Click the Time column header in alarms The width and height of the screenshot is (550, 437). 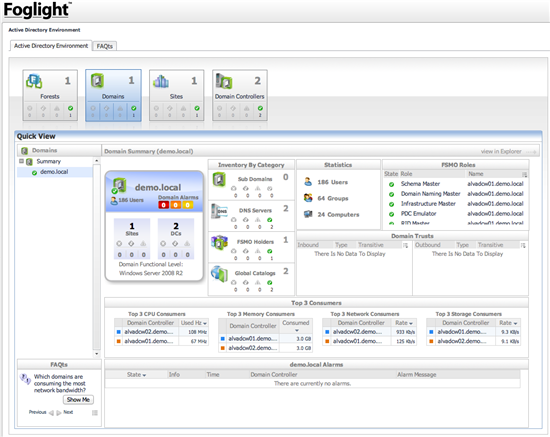213,375
